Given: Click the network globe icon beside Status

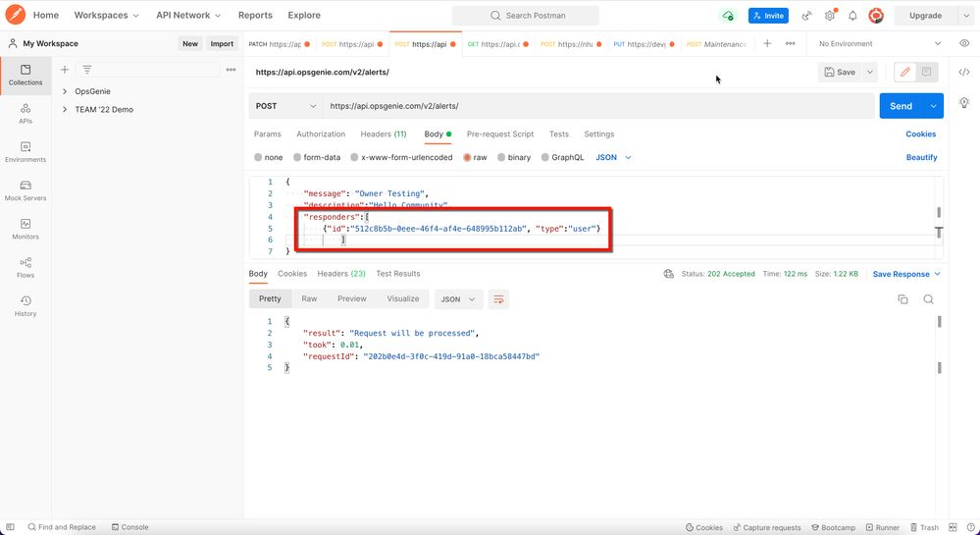Looking at the screenshot, I should click(669, 274).
